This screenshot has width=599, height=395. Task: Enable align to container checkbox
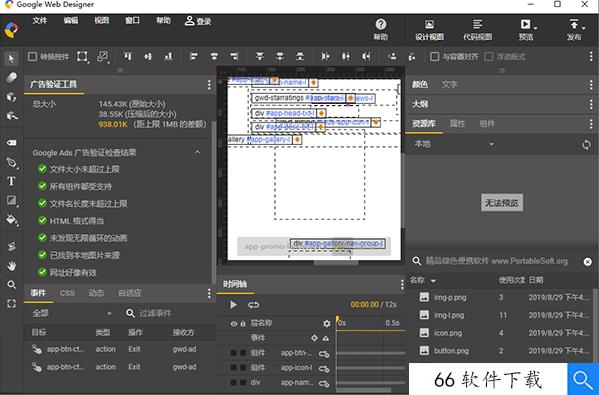434,57
